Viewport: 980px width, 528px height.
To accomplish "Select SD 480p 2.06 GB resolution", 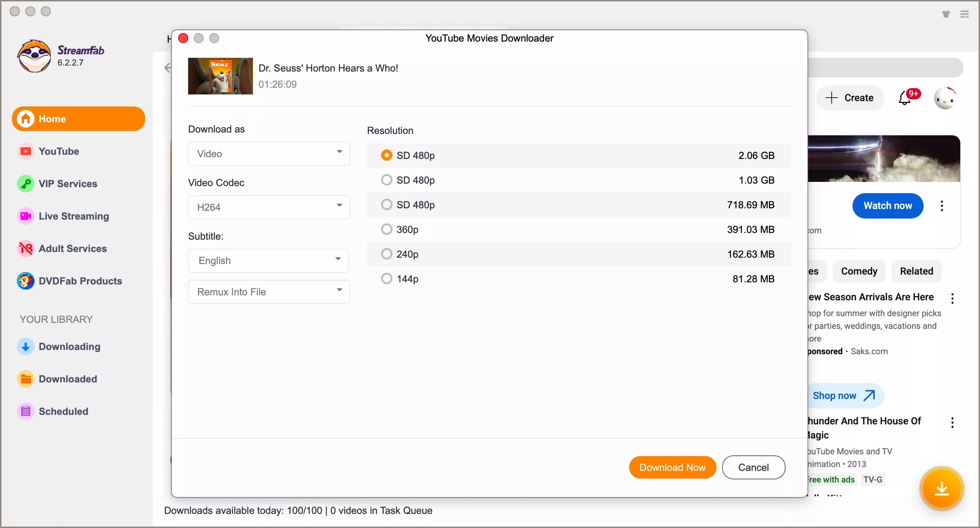I will [578, 155].
